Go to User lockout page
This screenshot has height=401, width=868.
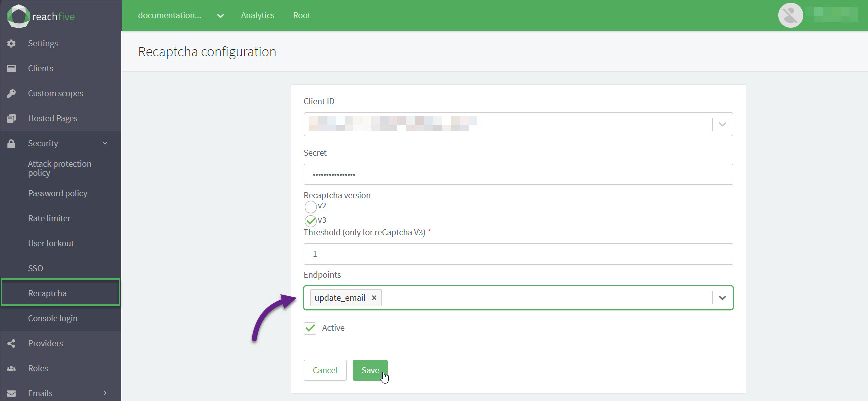(x=51, y=243)
